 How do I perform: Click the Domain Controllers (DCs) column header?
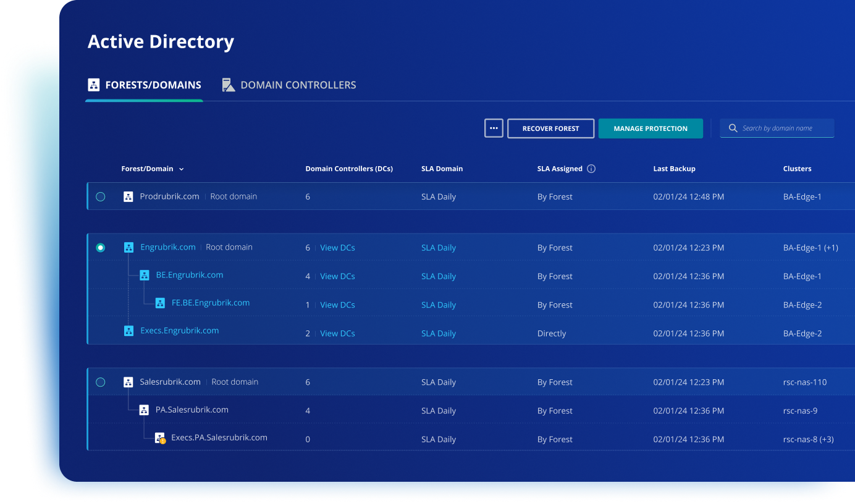[x=349, y=169]
